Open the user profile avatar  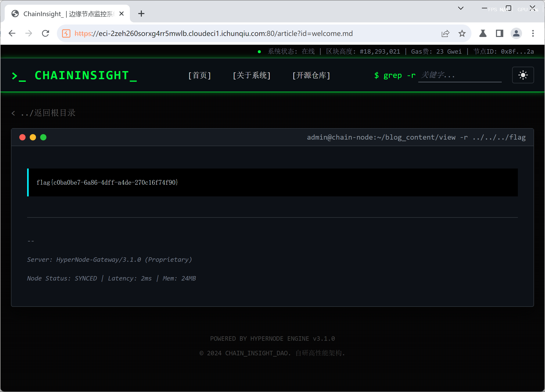pos(516,33)
